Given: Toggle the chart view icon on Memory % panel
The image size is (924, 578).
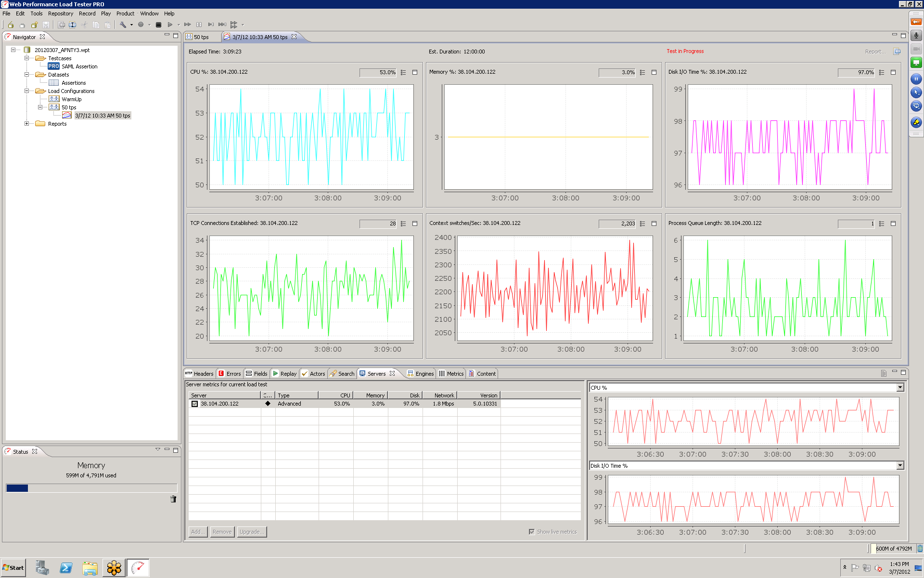Looking at the screenshot, I should 654,72.
